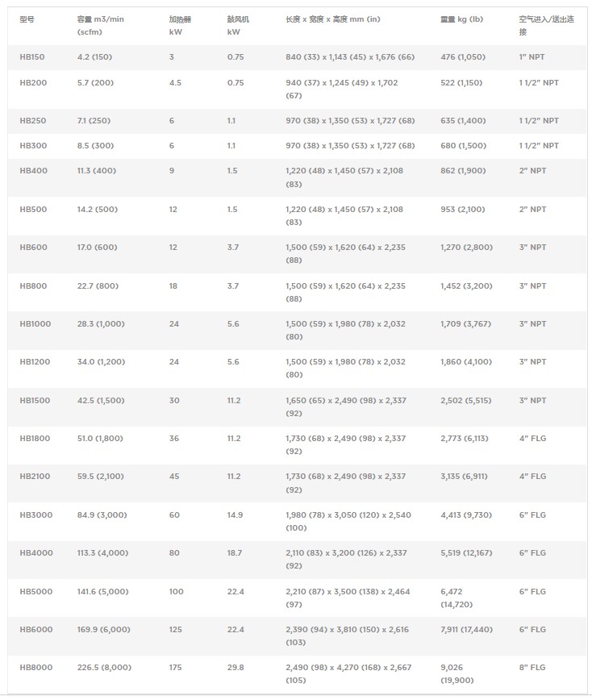Click the 1" NPT connection cell
Image resolution: width=592 pixels, height=700 pixels.
click(532, 57)
